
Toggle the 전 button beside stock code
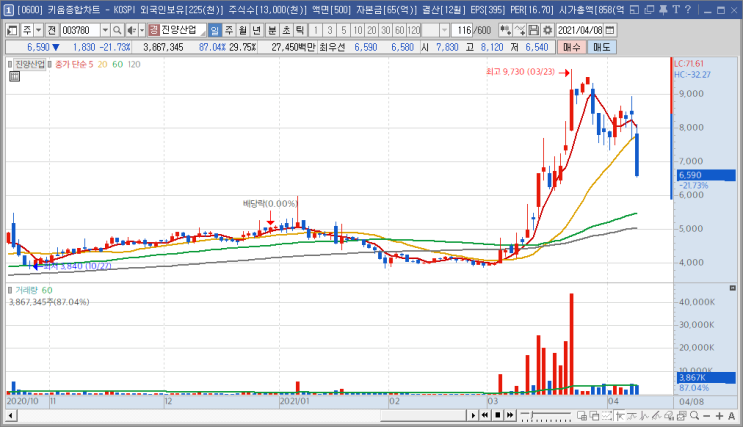pyautogui.click(x=52, y=30)
